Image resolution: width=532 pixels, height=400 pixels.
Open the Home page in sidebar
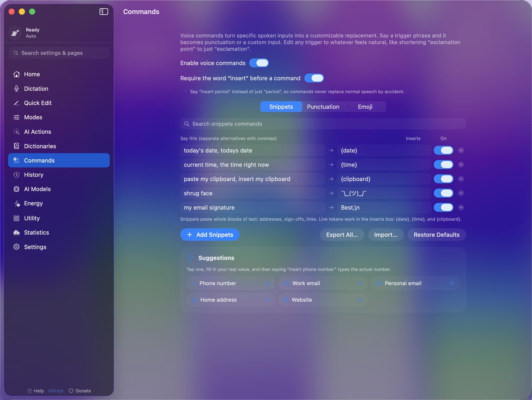(x=59, y=74)
